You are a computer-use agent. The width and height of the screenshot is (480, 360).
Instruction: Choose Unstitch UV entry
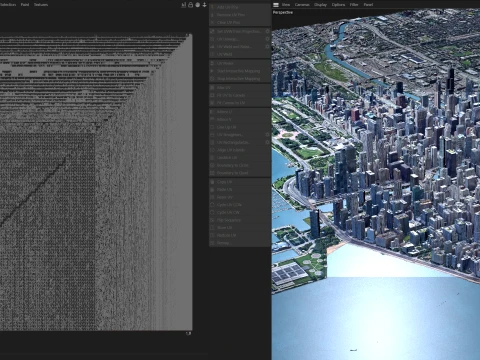(239, 158)
